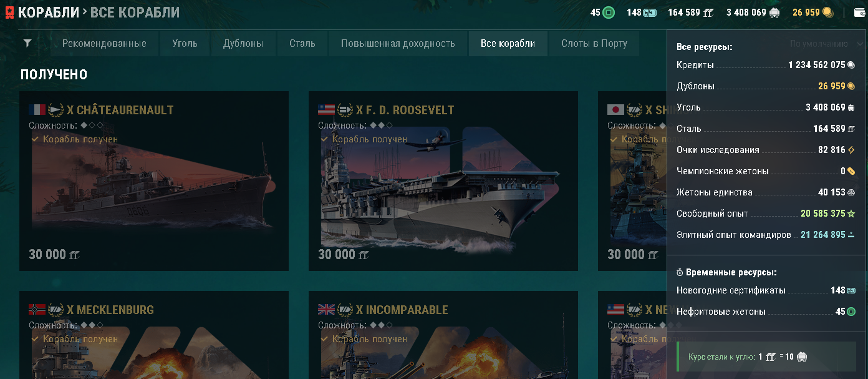The width and height of the screenshot is (868, 379).
Task: Open the X Incomparable ship card
Action: point(443,335)
